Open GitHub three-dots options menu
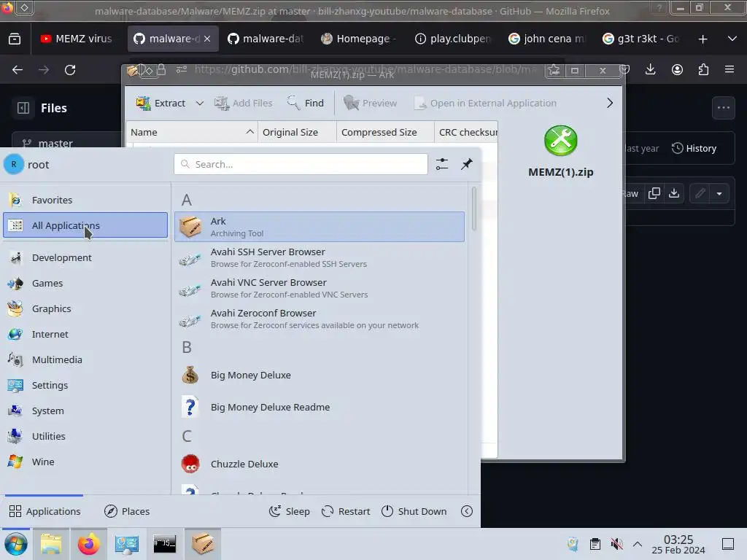The width and height of the screenshot is (747, 560). pyautogui.click(x=724, y=108)
